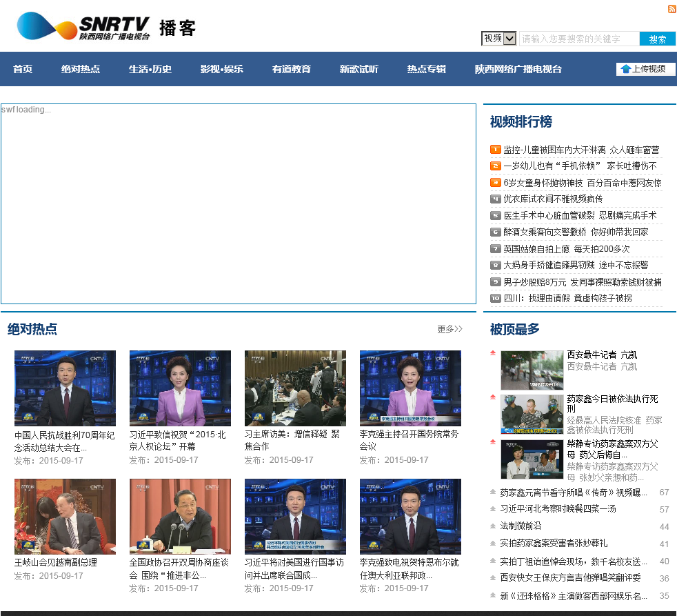Go to the 首页 navigation tab
The height and width of the screenshot is (616, 677).
[23, 69]
